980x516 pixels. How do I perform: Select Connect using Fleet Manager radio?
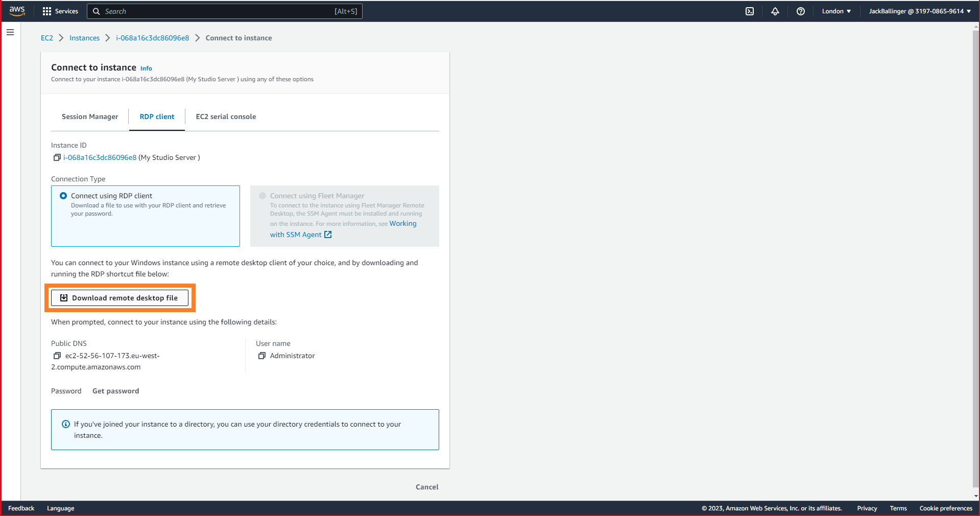pyautogui.click(x=262, y=196)
